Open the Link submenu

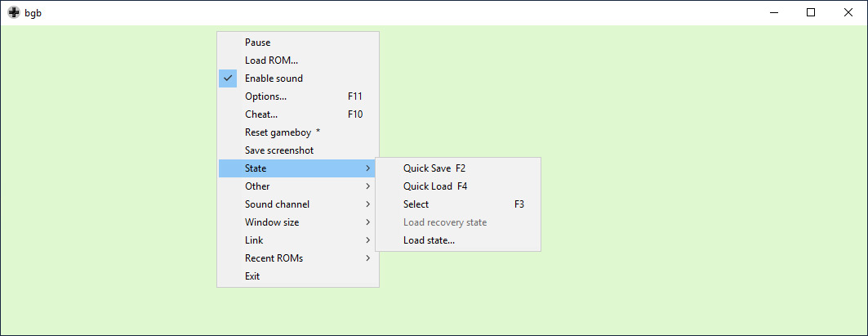tap(298, 240)
